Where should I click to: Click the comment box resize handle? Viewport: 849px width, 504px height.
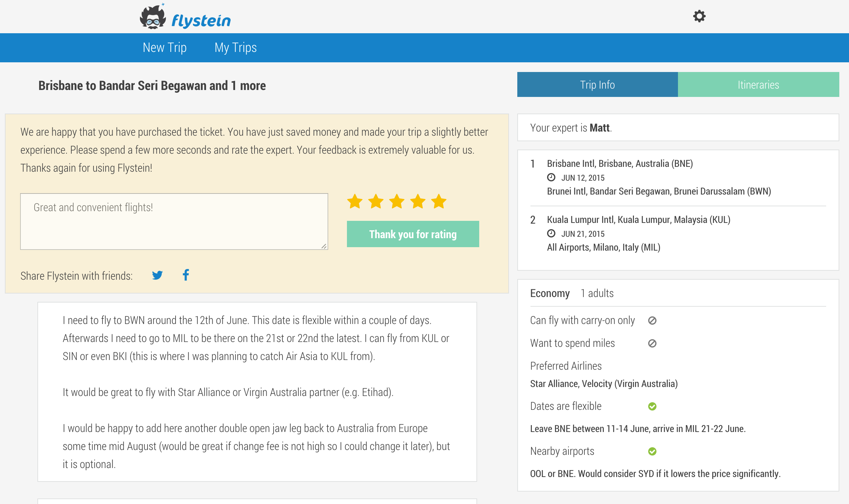point(324,246)
